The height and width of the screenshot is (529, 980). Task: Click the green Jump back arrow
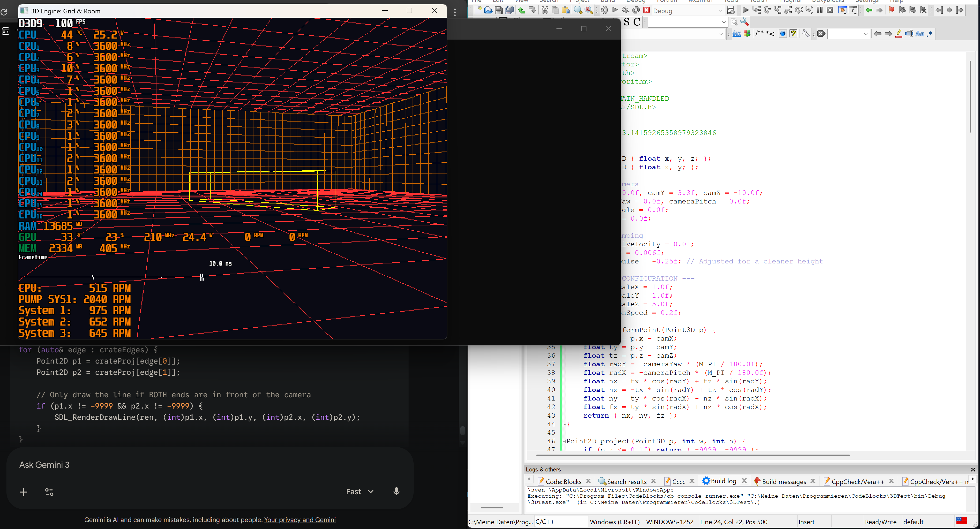coord(869,10)
